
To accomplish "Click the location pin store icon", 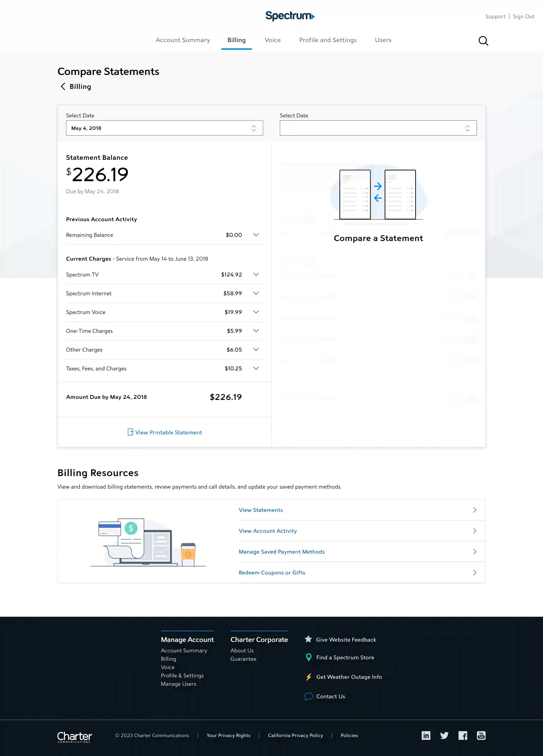I will click(x=309, y=657).
